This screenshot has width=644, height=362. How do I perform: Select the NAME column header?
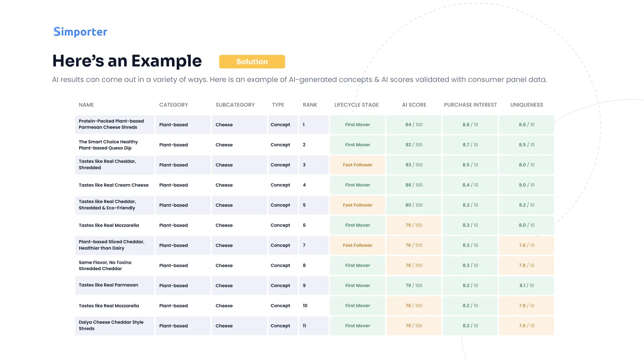point(86,105)
